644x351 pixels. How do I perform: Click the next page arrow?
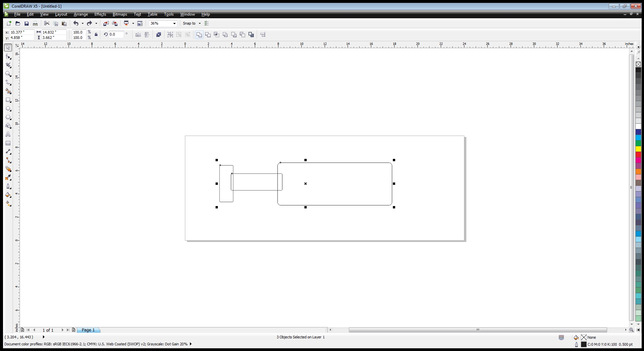[62, 330]
